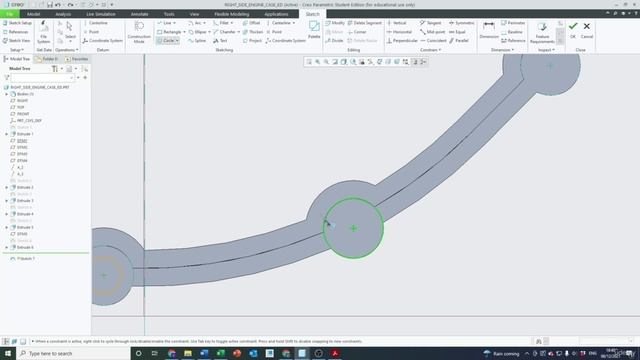The height and width of the screenshot is (360, 640).
Task: Choose the Thicken tool
Action: pos(253,32)
